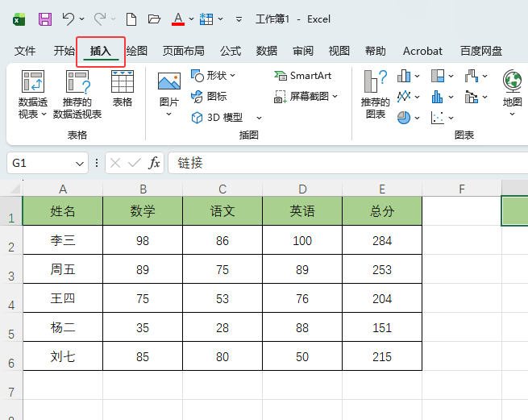Insert a column or bar chart icon

404,76
